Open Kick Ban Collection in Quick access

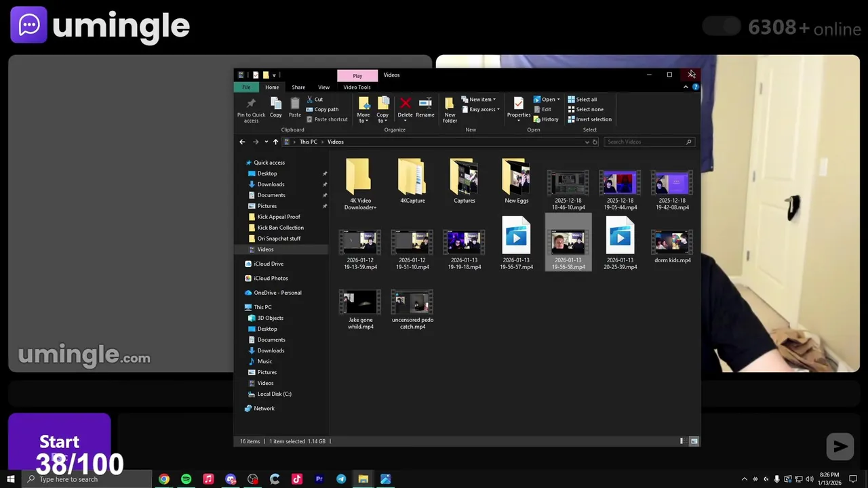coord(281,228)
